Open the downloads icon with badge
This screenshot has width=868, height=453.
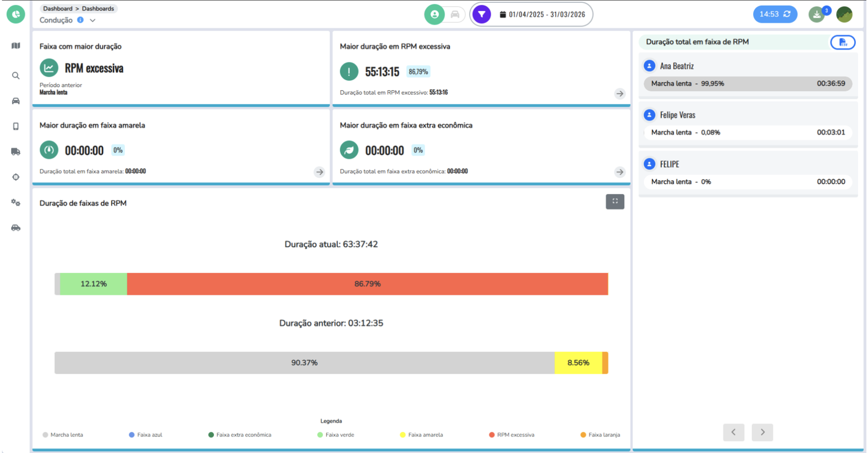pyautogui.click(x=817, y=15)
